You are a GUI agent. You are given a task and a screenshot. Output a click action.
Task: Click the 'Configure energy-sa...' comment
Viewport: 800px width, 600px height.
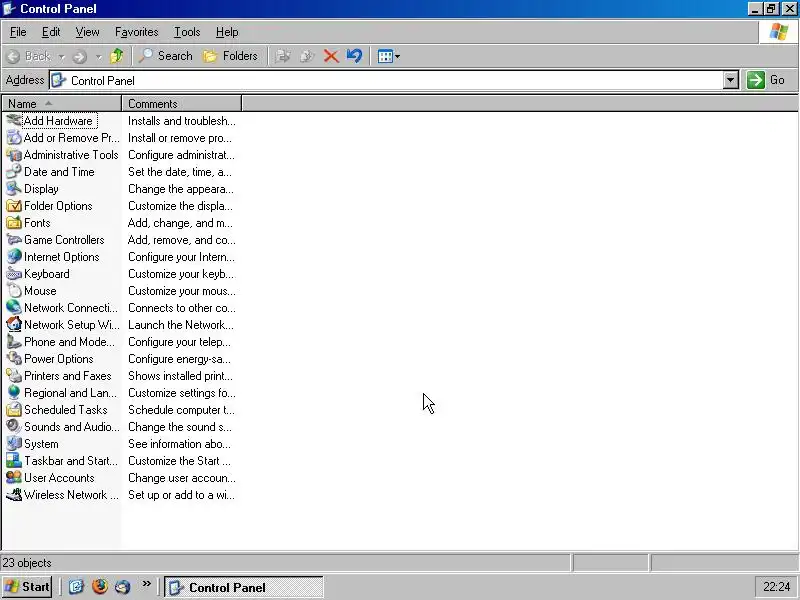(x=179, y=359)
